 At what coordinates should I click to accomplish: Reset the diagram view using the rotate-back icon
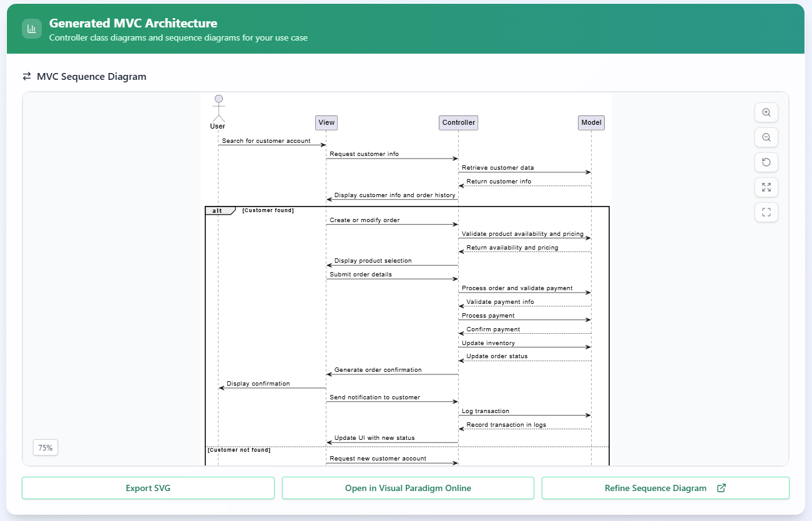click(766, 162)
